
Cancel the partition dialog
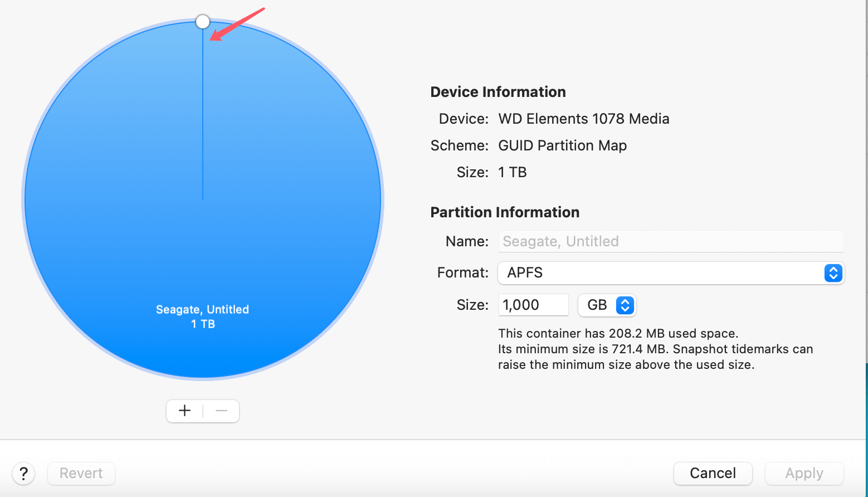[x=713, y=473]
